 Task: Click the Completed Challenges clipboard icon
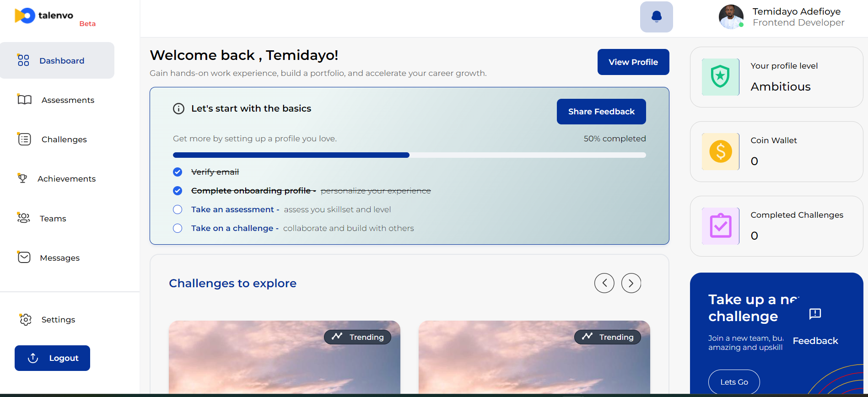pos(720,226)
